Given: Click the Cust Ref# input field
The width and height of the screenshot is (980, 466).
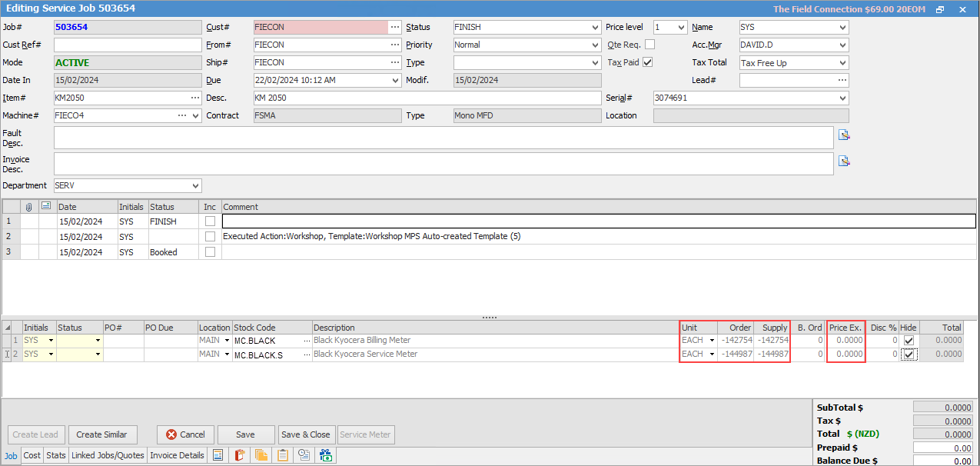Looking at the screenshot, I should (x=127, y=45).
